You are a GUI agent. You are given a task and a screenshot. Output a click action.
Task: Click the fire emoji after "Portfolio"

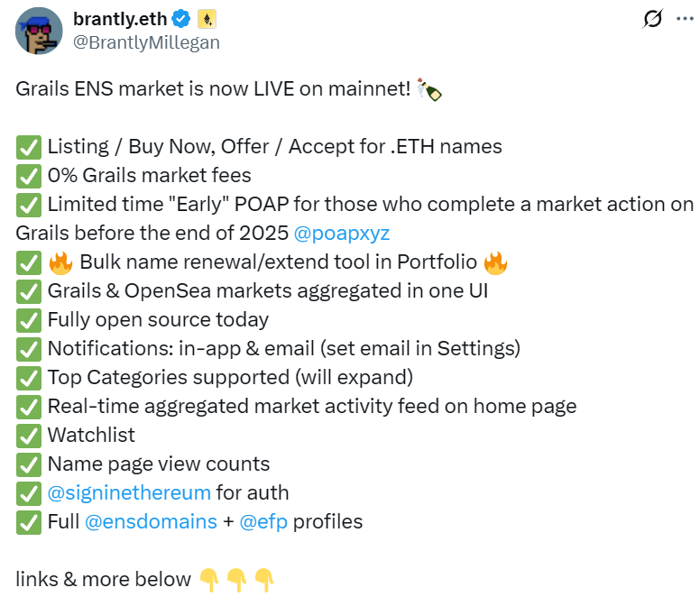click(x=495, y=262)
